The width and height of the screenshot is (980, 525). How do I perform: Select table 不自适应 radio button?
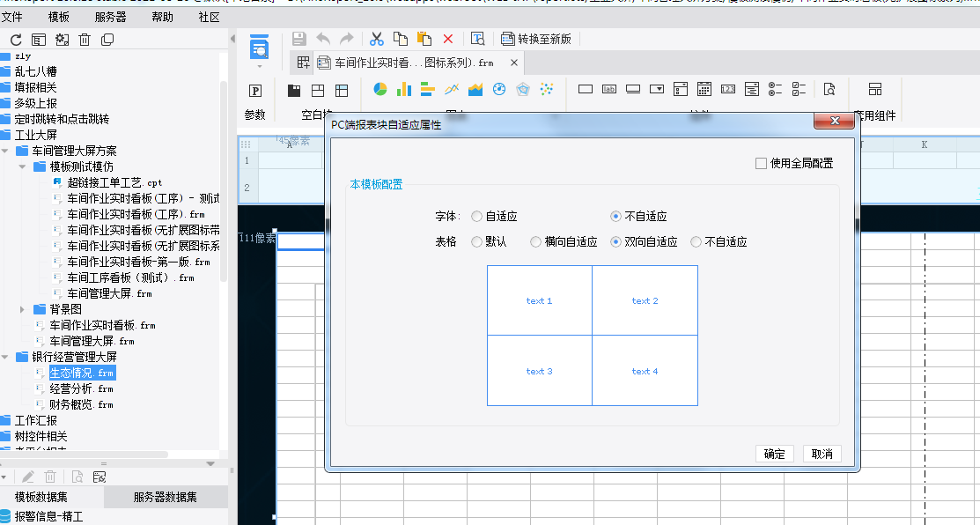(696, 242)
